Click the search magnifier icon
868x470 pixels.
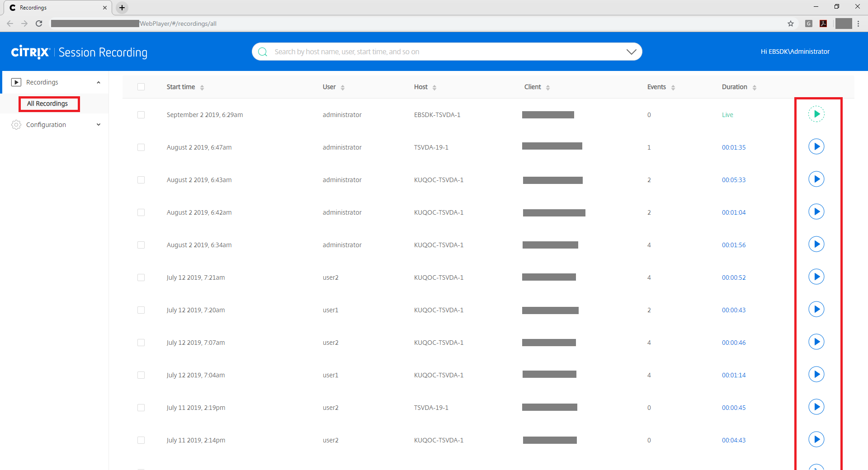[x=263, y=52]
